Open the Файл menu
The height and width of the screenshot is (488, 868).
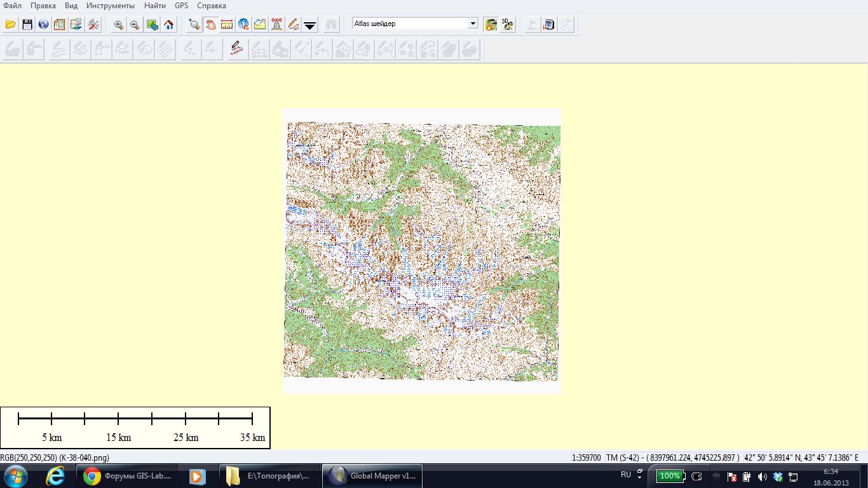tap(13, 6)
